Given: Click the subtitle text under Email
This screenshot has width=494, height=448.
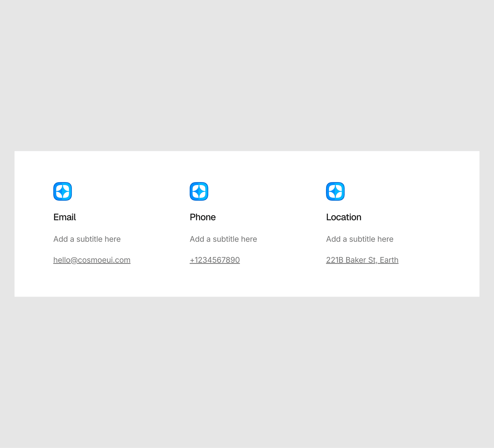Looking at the screenshot, I should 87,239.
